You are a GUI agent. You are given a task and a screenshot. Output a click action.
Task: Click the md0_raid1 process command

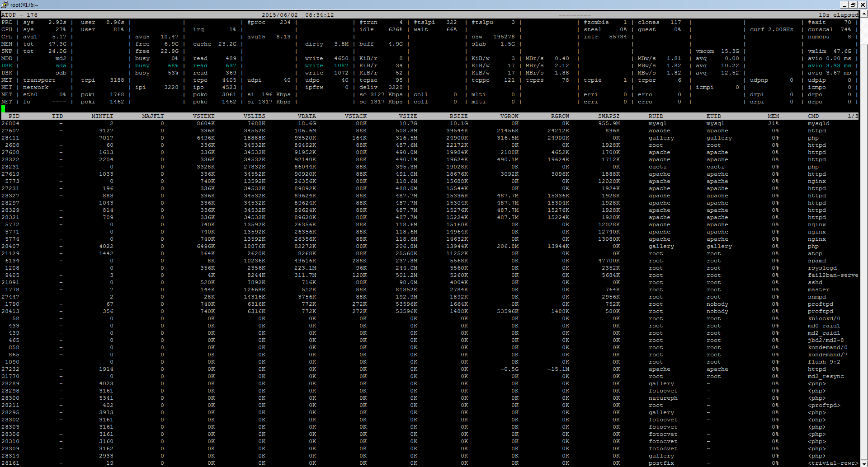824,326
